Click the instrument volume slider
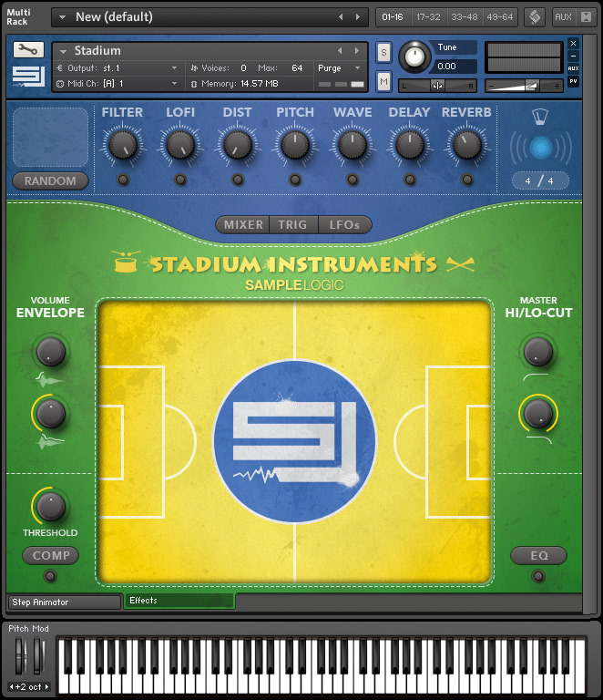603x700 pixels. [x=524, y=86]
